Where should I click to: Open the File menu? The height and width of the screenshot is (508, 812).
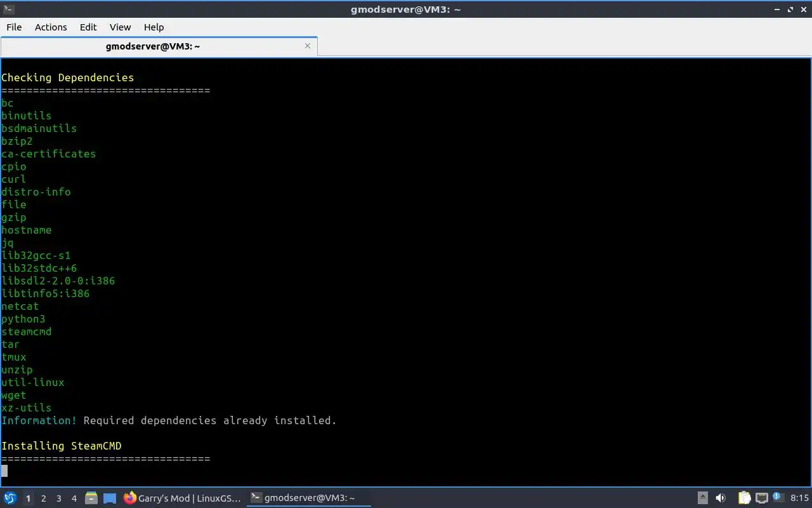click(14, 27)
